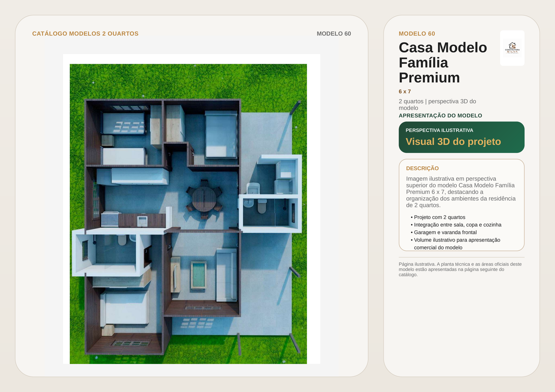Click 'Integração entre sala, copa e cozinha' bullet
Image resolution: width=555 pixels, height=392 pixels.
point(456,225)
